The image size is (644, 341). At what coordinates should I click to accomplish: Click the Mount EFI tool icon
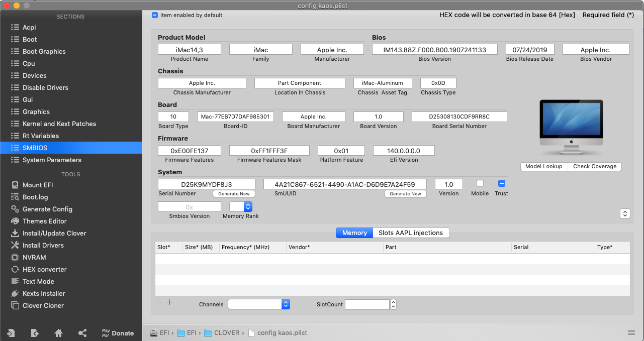tap(15, 185)
